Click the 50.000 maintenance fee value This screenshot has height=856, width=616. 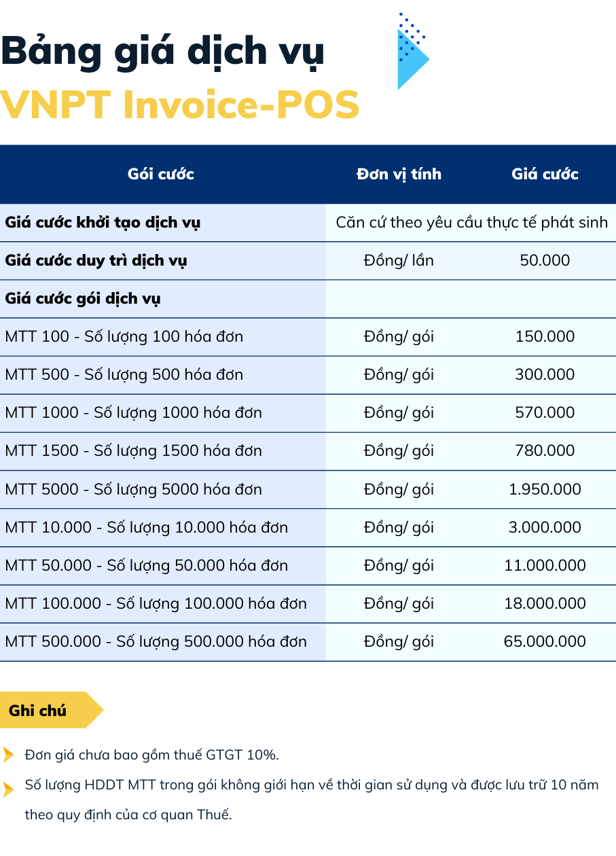[x=545, y=260]
